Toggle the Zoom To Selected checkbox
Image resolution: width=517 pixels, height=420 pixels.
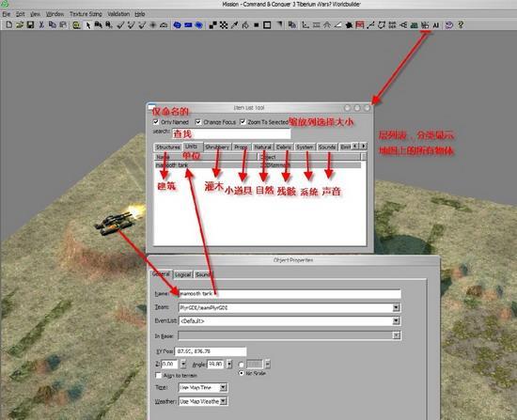pos(243,122)
